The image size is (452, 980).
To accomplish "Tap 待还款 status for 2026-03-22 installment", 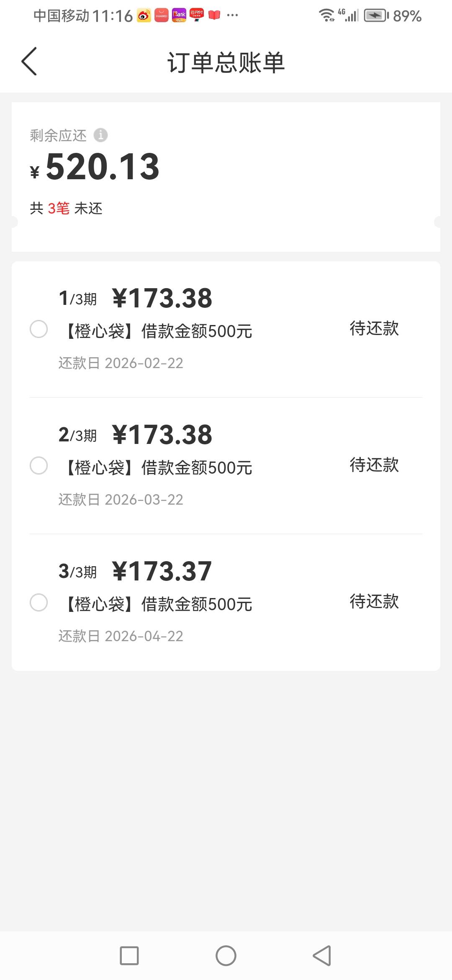I will pyautogui.click(x=374, y=465).
